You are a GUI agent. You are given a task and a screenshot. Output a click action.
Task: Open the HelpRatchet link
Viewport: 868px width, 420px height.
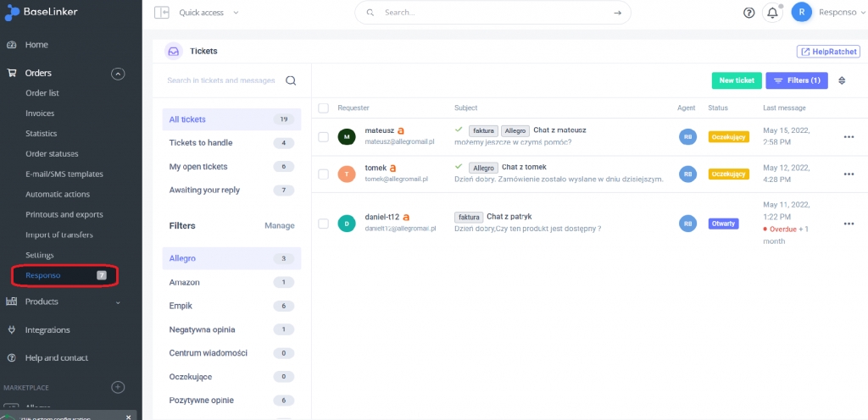pos(828,52)
